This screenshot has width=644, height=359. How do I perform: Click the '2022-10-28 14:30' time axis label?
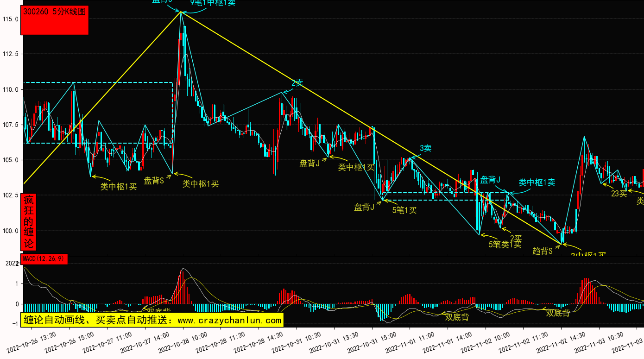coord(259,342)
